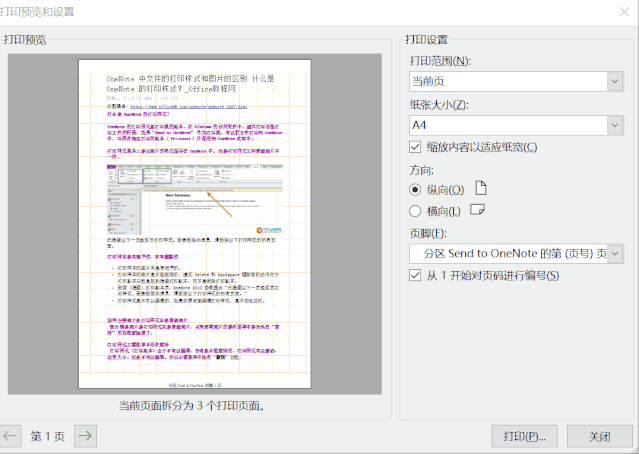The width and height of the screenshot is (639, 454).
Task: Go to the next print preview page
Action: click(x=85, y=436)
